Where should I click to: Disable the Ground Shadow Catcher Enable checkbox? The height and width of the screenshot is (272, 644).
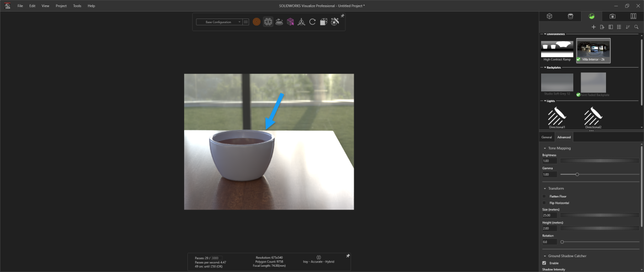coord(544,263)
